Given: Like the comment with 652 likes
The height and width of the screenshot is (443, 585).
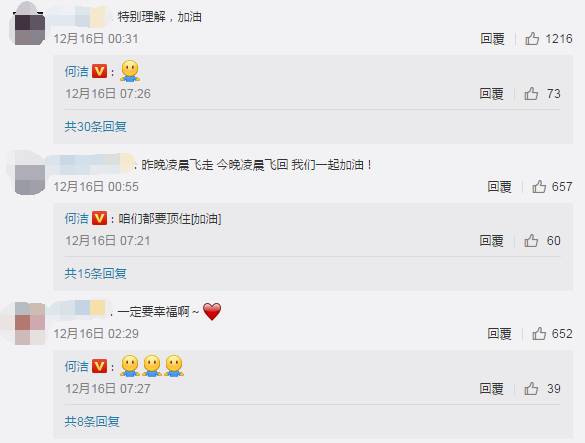Looking at the screenshot, I should (x=539, y=333).
